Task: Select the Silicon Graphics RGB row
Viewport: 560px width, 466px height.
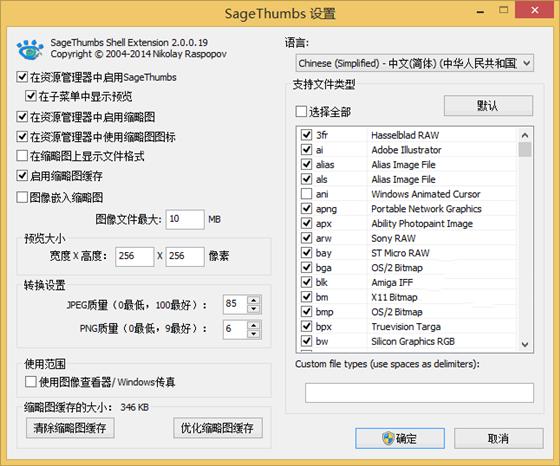Action: tap(407, 341)
